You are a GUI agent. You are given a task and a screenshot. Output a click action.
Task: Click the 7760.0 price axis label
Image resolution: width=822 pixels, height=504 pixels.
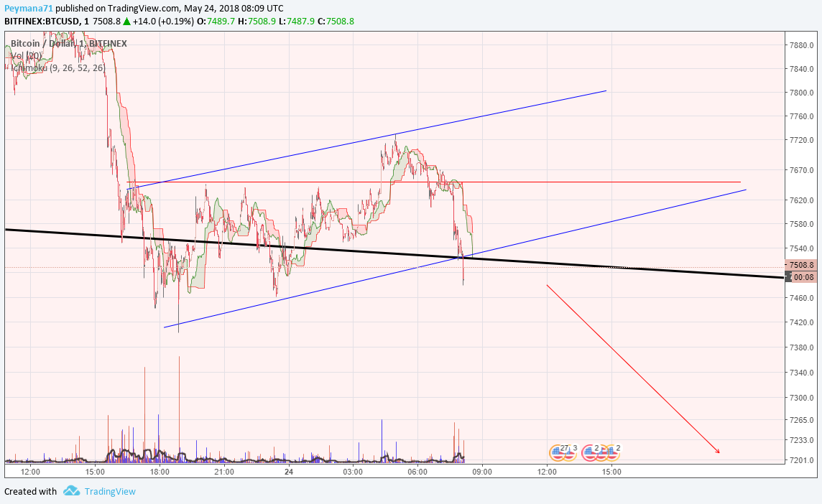(802, 116)
